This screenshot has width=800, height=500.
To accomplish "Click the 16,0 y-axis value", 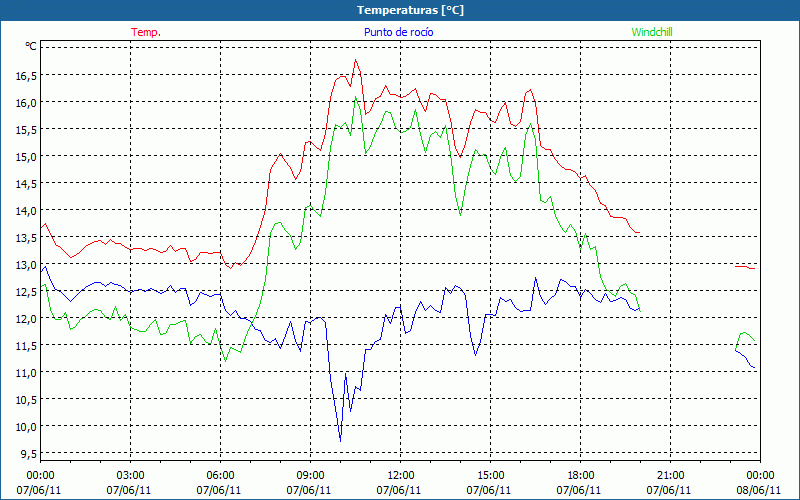I will (x=26, y=103).
